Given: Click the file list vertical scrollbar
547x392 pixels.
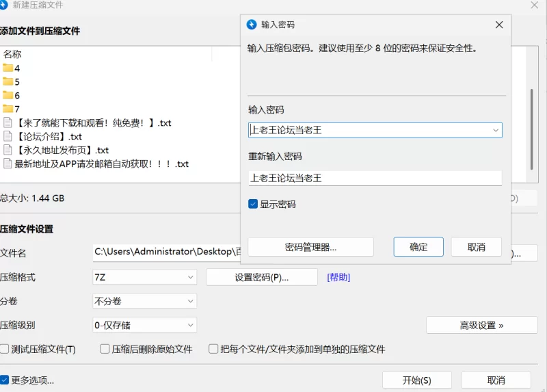Looking at the screenshot, I should pyautogui.click(x=532, y=129).
